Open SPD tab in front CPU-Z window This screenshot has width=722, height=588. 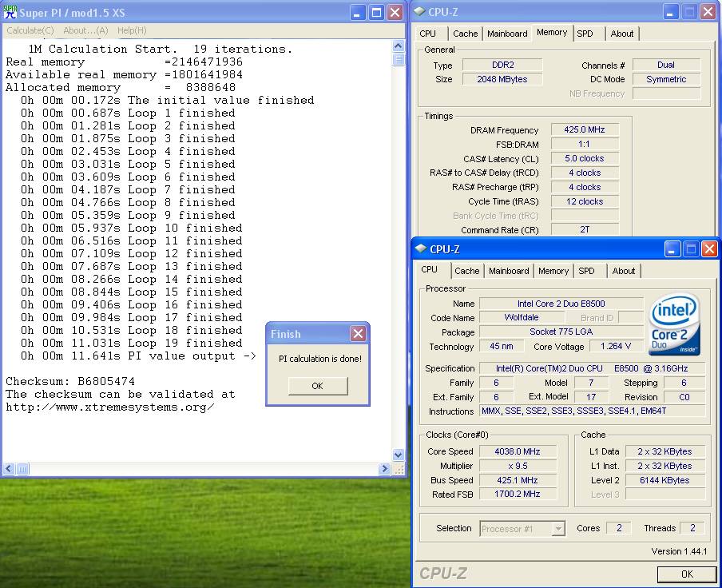click(586, 271)
